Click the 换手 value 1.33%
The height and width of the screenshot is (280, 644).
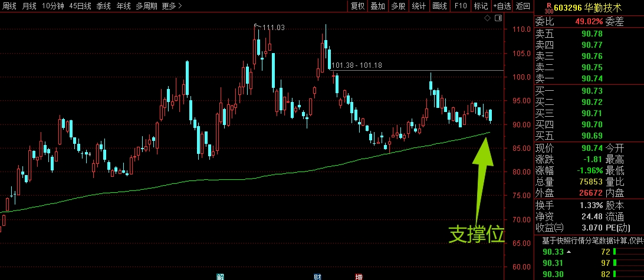(591, 205)
